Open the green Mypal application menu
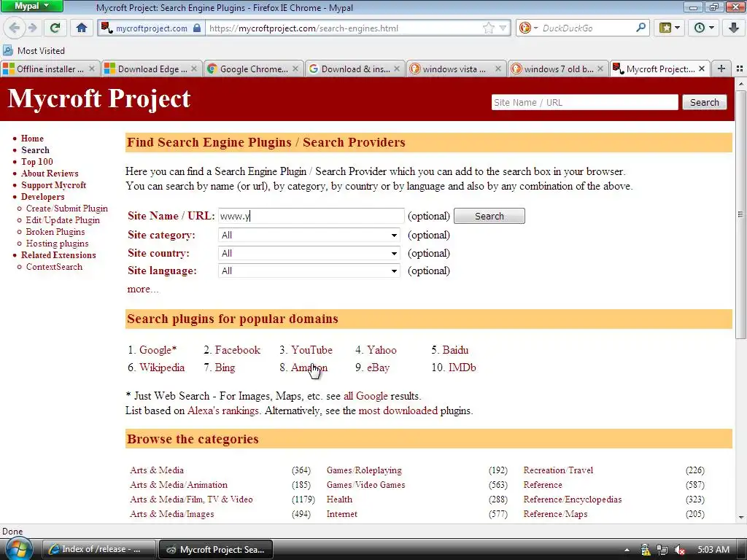The image size is (747, 560). [31, 6]
